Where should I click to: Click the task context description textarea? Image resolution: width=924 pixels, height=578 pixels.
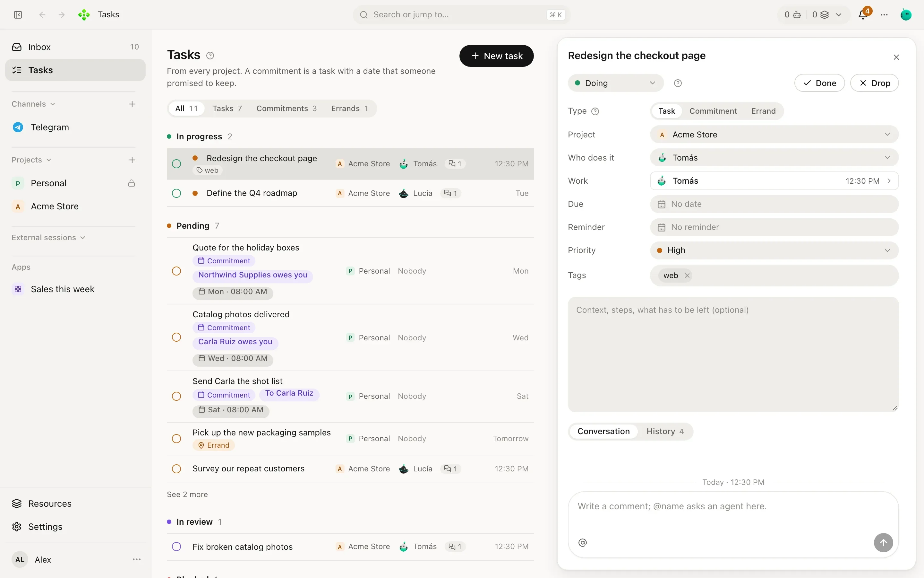pos(733,355)
